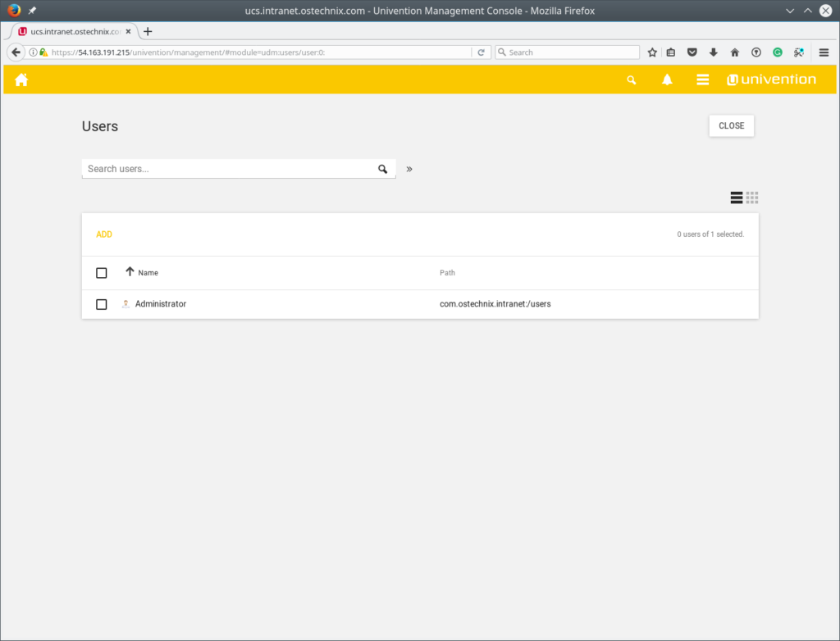Viewport: 840px width, 641px height.
Task: Open the home icon in the yellow bar
Action: [x=21, y=80]
